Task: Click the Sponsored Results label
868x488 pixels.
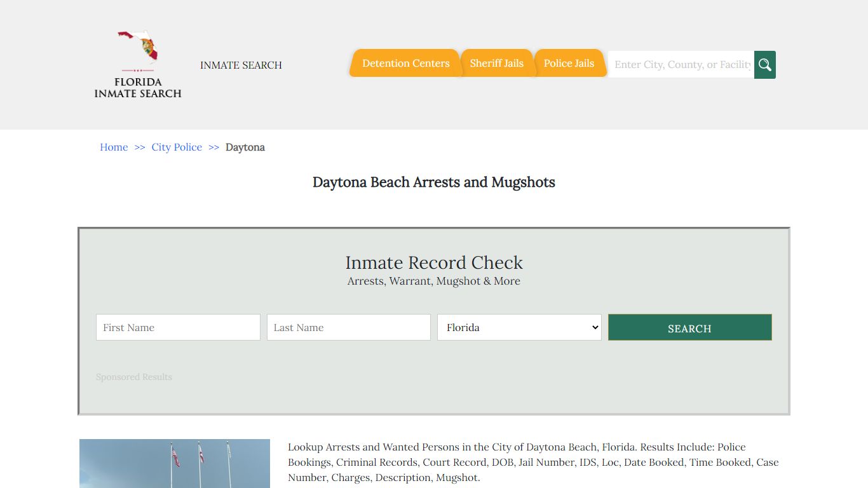Action: tap(134, 377)
